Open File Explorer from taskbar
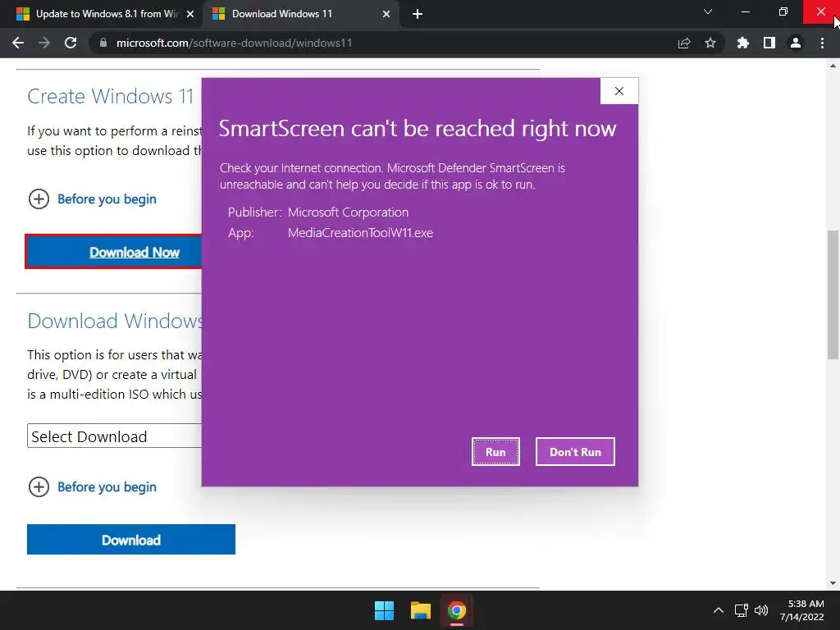840x630 pixels. pos(421,610)
